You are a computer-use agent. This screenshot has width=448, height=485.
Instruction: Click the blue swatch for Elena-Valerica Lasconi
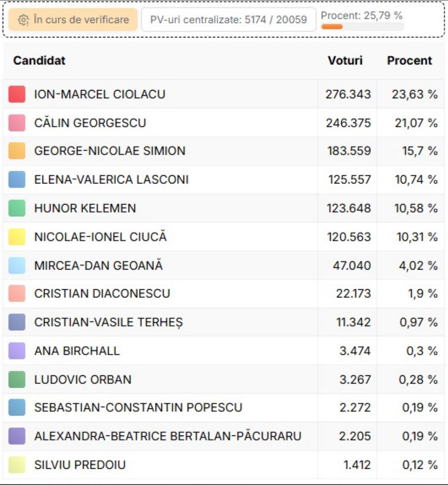coord(17,179)
